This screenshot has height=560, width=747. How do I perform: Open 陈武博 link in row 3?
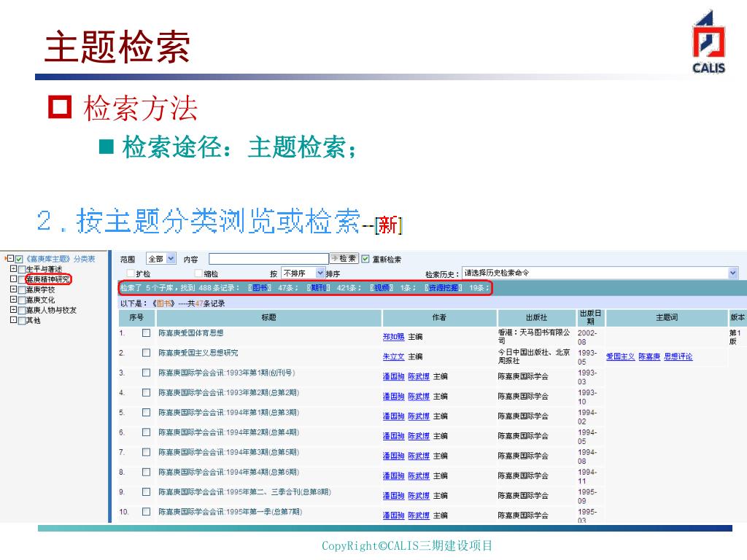[x=419, y=377]
